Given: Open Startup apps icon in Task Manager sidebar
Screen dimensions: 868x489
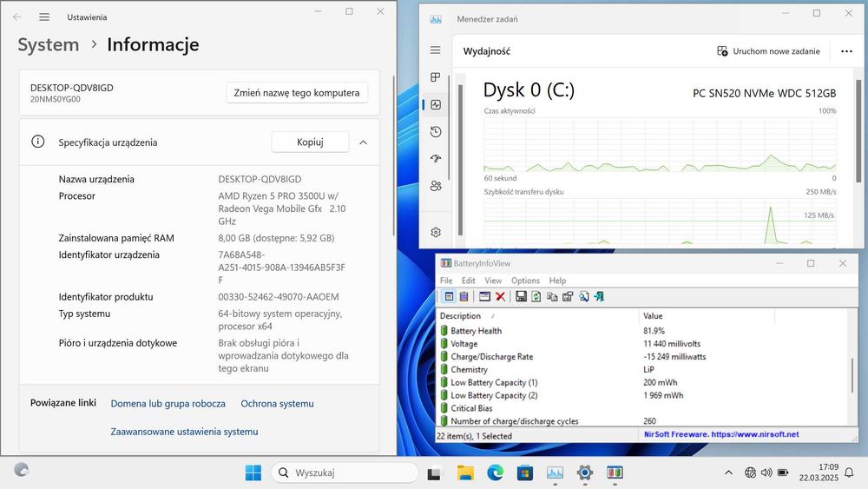Looking at the screenshot, I should tap(436, 158).
